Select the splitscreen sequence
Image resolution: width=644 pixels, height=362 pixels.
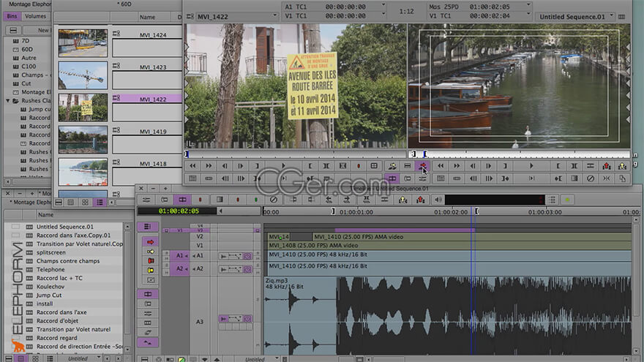tap(51, 252)
